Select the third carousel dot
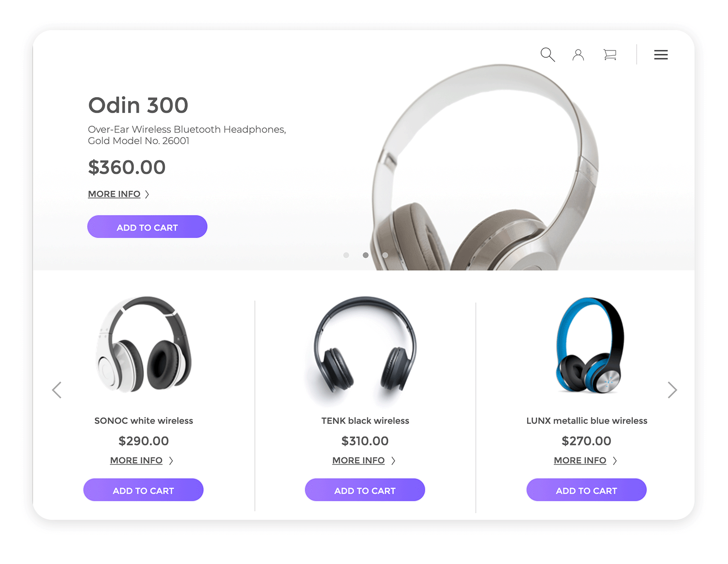Image resolution: width=728 pixels, height=564 pixels. coord(385,255)
